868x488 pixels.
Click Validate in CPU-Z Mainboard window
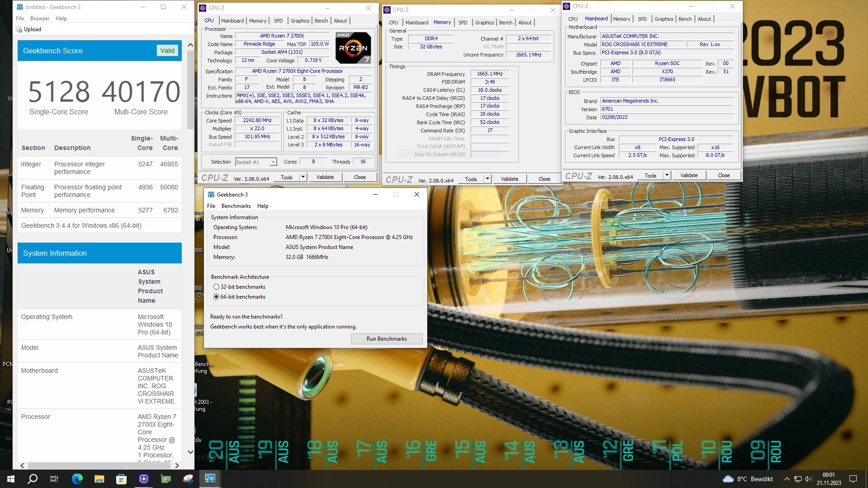tap(689, 175)
